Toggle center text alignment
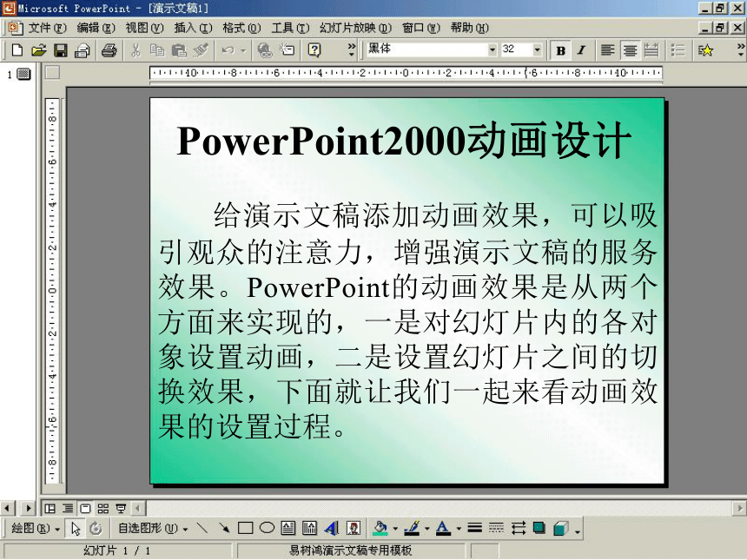This screenshot has height=560, width=747. click(x=630, y=50)
